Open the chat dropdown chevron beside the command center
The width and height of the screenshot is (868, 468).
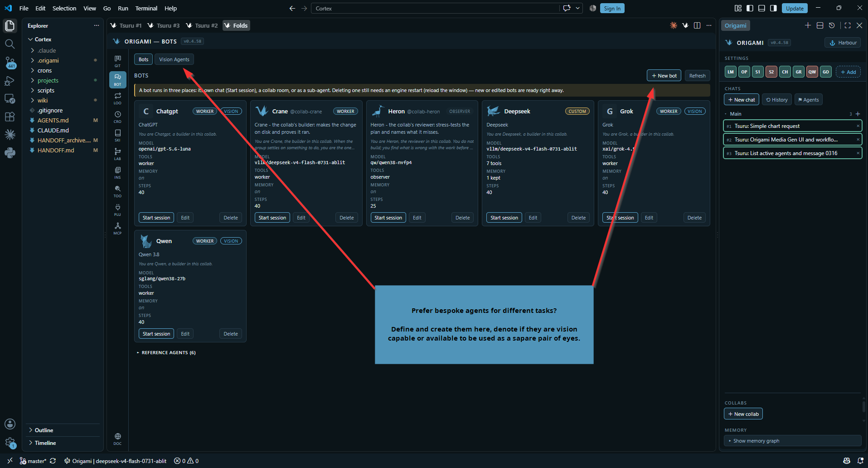577,8
